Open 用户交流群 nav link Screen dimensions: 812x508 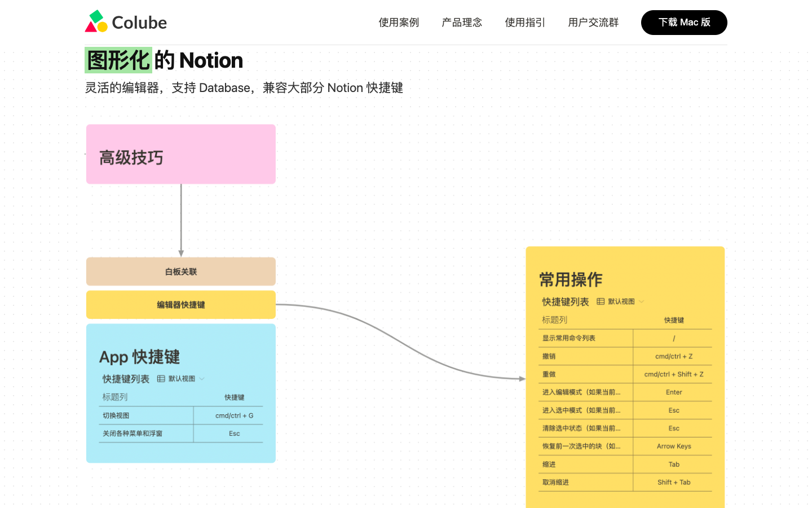coord(593,23)
